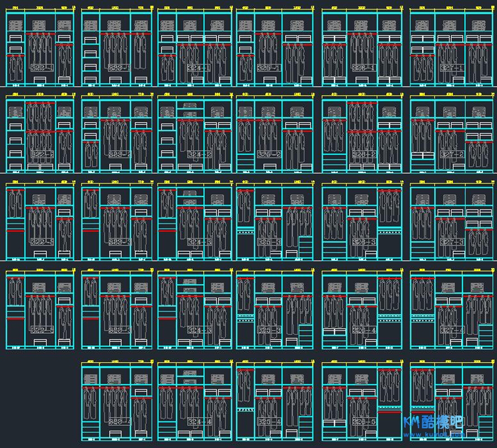Select the 323-2 wardrobe drawing
Image resolution: width=497 pixels, height=448 pixels.
pos(117,154)
